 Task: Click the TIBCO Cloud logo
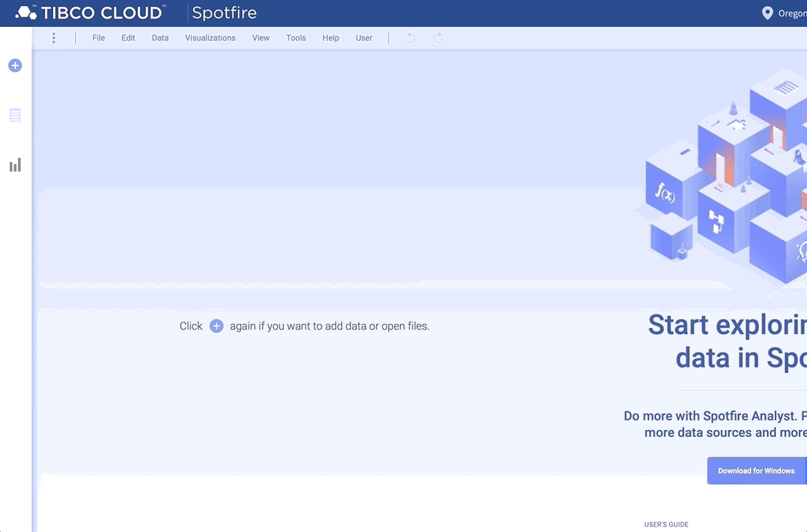(90, 12)
